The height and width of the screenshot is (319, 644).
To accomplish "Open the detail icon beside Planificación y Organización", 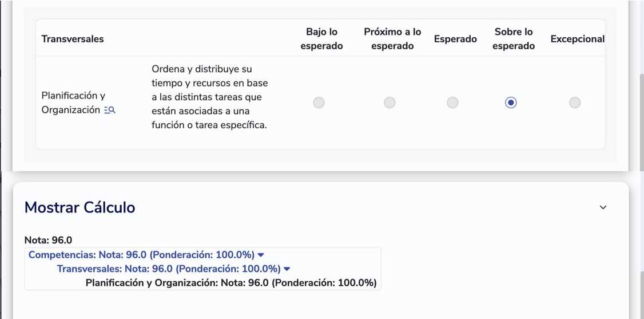I will 110,110.
